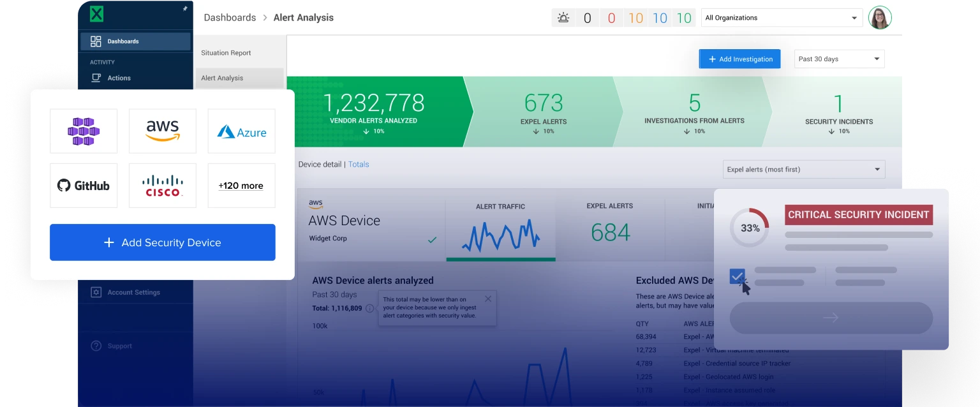Click the Add Security Device button
Image resolution: width=980 pixels, height=407 pixels.
point(163,242)
